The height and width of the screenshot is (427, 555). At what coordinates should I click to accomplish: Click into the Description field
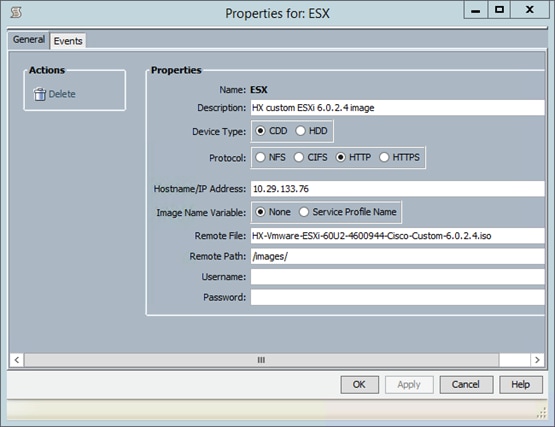[x=397, y=108]
